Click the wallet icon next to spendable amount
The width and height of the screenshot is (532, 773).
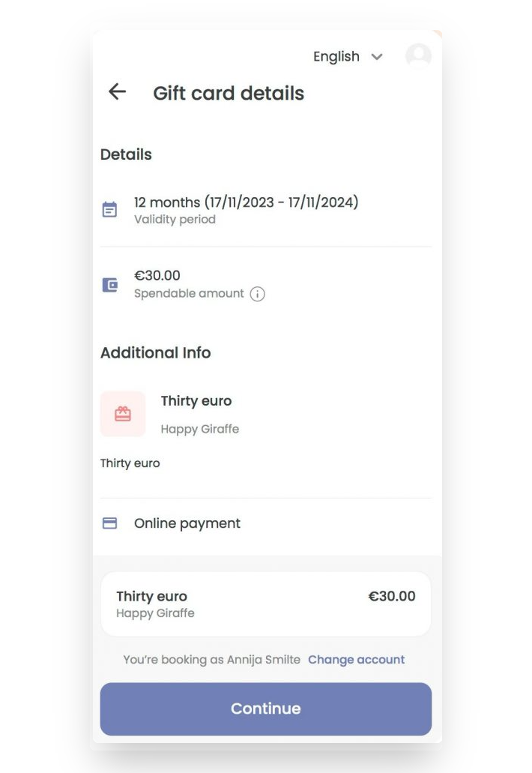[109, 284]
